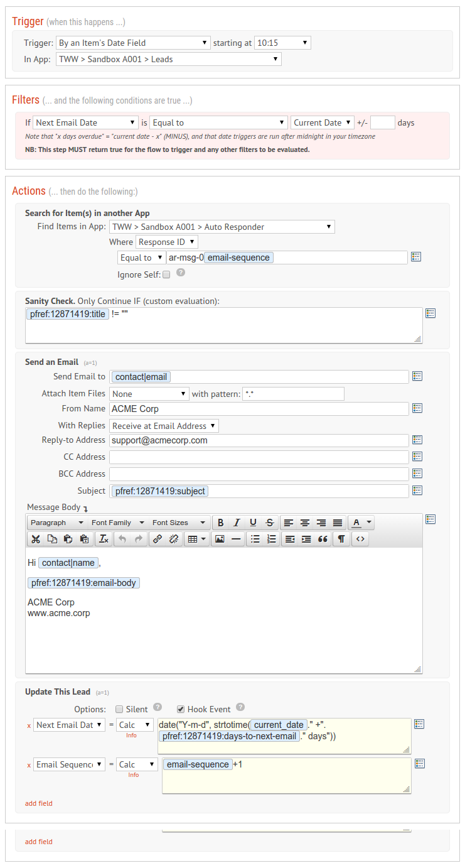The height and width of the screenshot is (868, 465).
Task: Apply strikethrough formatting
Action: coord(269,523)
